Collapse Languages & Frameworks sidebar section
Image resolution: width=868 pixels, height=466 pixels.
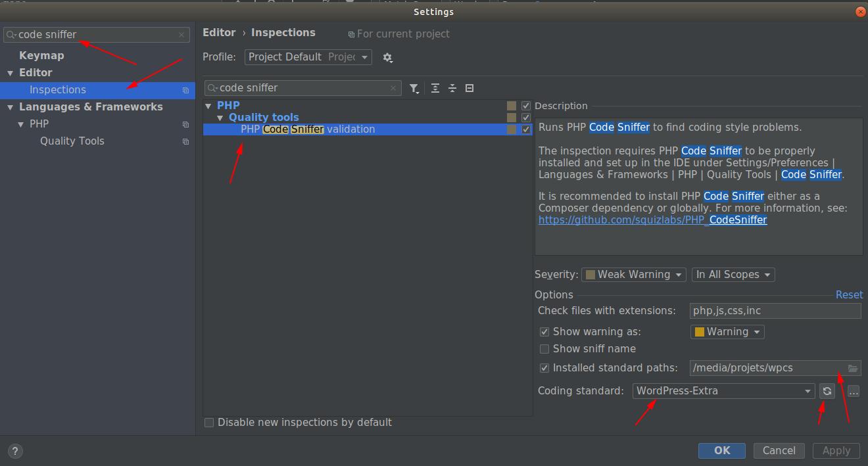10,107
